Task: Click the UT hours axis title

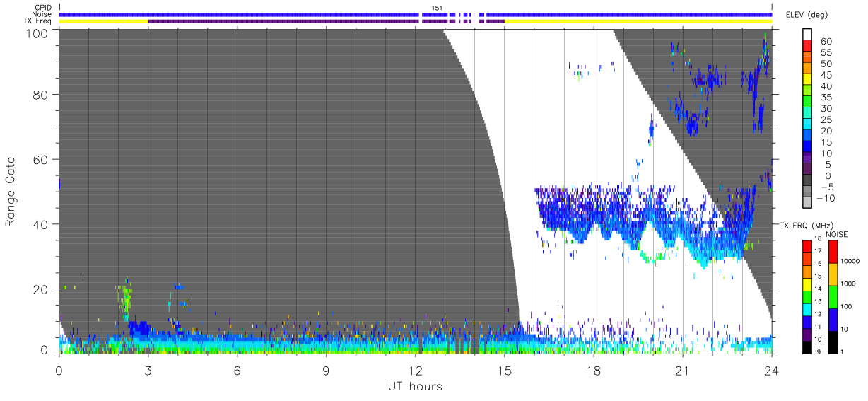Action: click(415, 386)
